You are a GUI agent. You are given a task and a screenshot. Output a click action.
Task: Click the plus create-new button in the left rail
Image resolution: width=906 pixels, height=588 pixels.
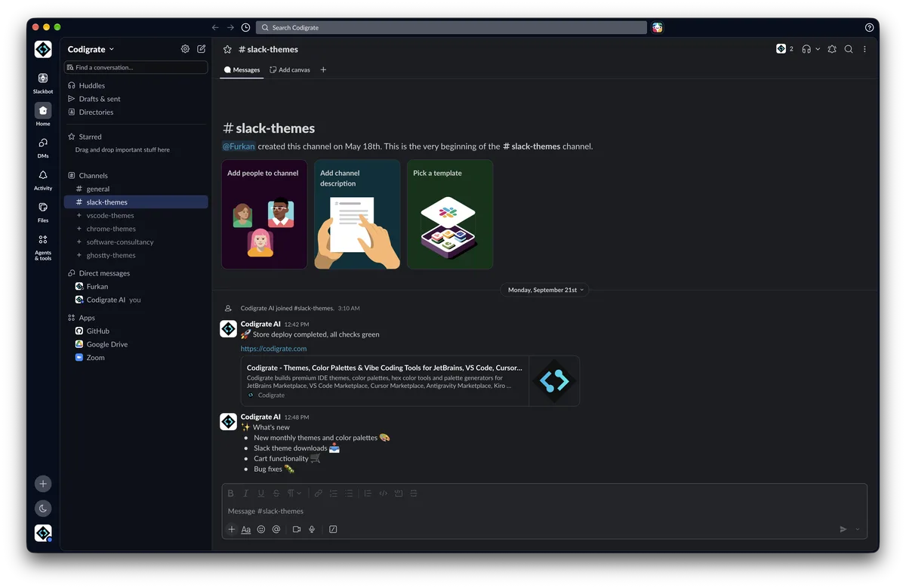click(x=43, y=484)
